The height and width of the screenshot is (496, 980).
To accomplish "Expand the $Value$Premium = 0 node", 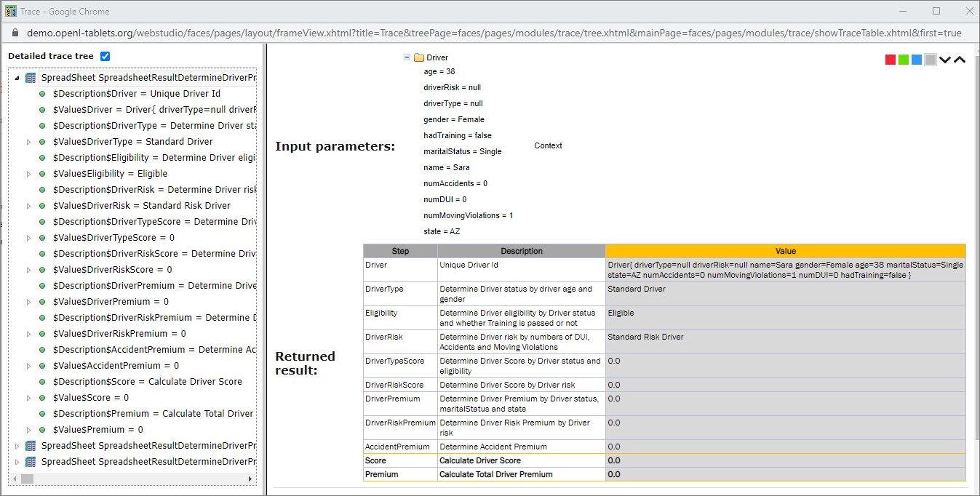I will [29, 430].
